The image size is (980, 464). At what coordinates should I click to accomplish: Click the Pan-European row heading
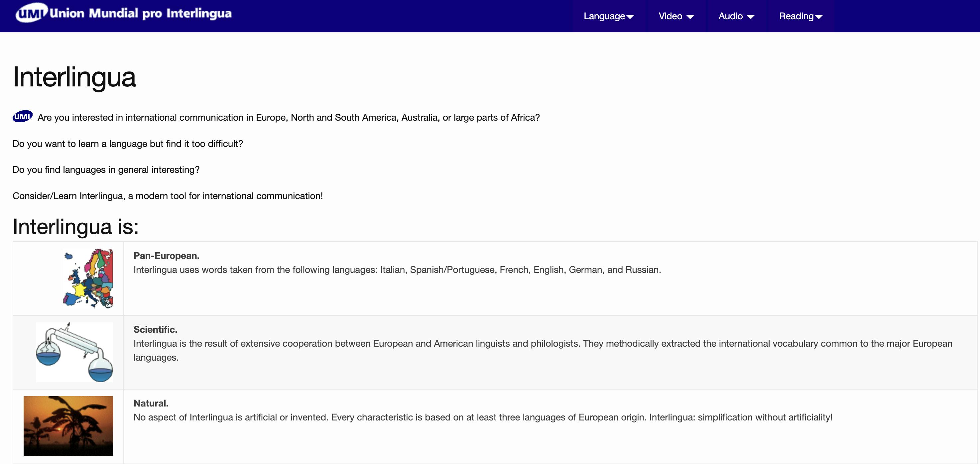tap(166, 256)
